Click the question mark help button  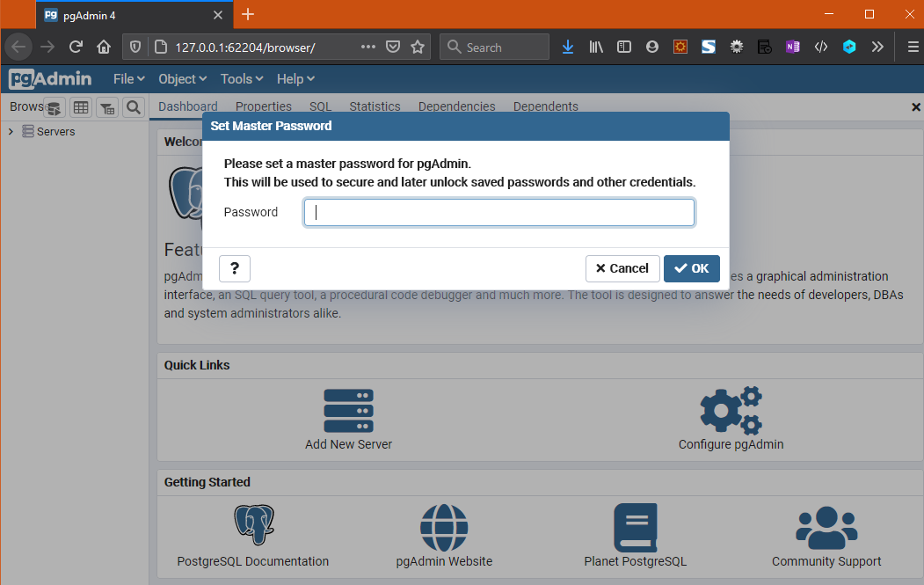(x=235, y=268)
